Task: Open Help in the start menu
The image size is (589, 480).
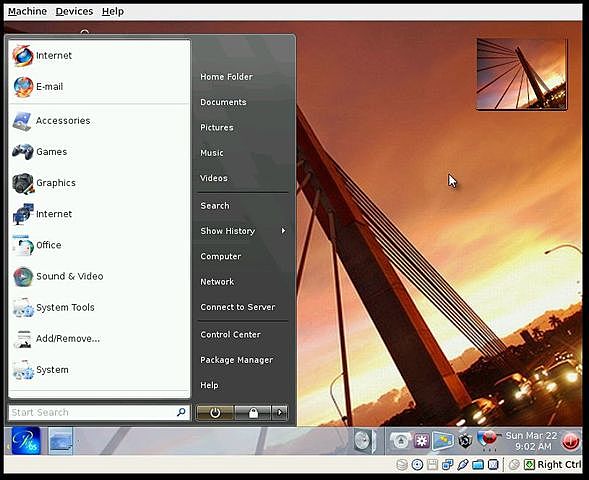Action: pos(209,385)
